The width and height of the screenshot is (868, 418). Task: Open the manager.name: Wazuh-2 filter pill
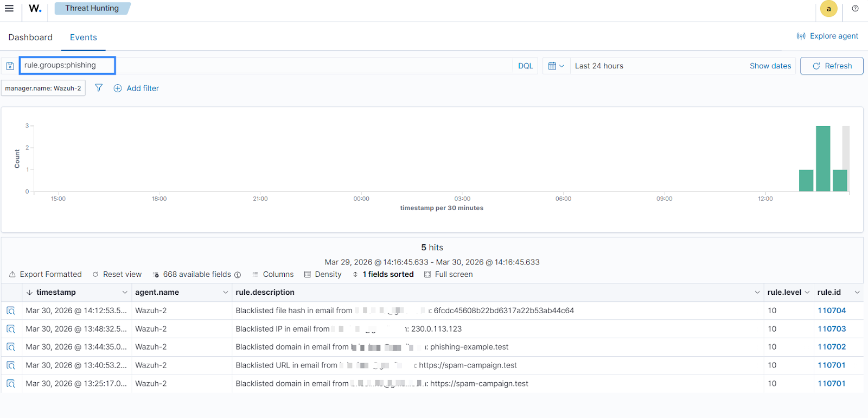(x=43, y=88)
